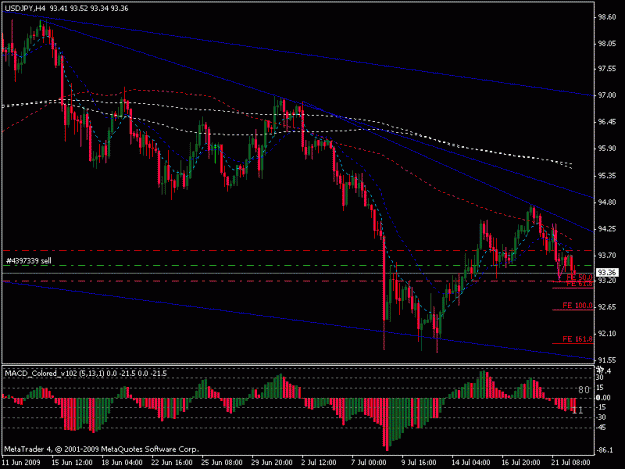Click the FE 61.8 Fibonacci level label

pyautogui.click(x=580, y=284)
